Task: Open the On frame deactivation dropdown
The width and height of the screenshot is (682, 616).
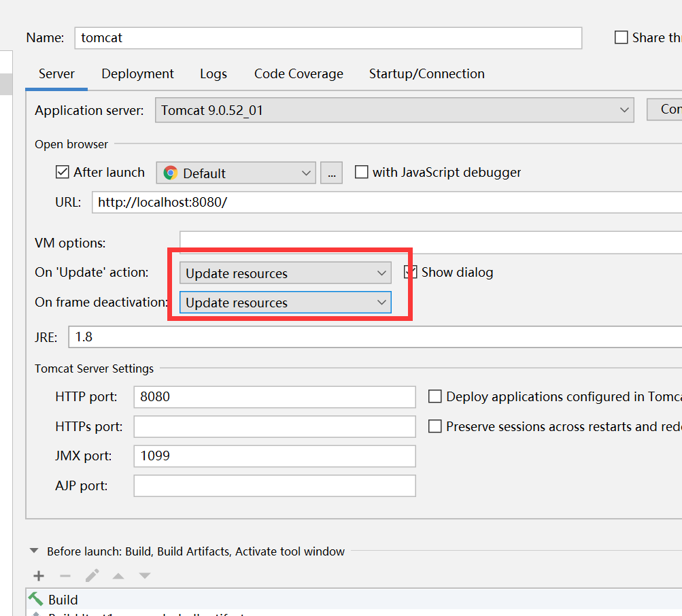Action: [286, 303]
